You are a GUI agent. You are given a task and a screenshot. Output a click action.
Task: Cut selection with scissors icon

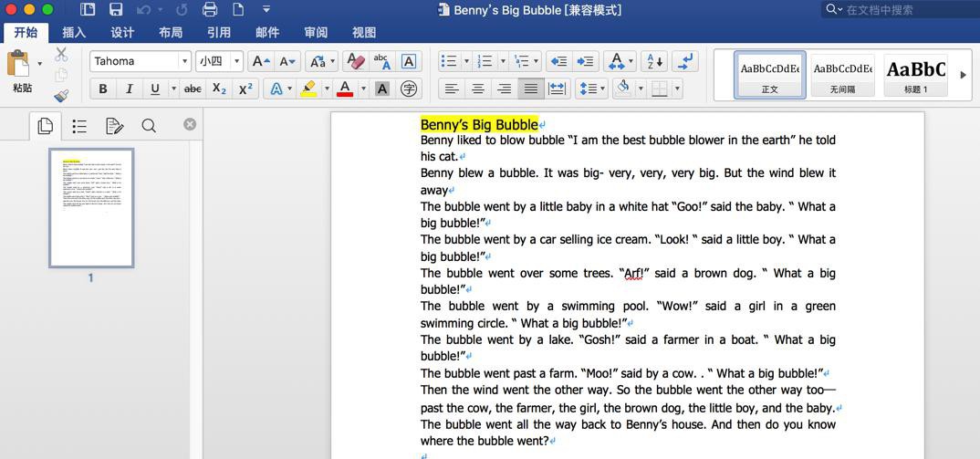coord(60,55)
